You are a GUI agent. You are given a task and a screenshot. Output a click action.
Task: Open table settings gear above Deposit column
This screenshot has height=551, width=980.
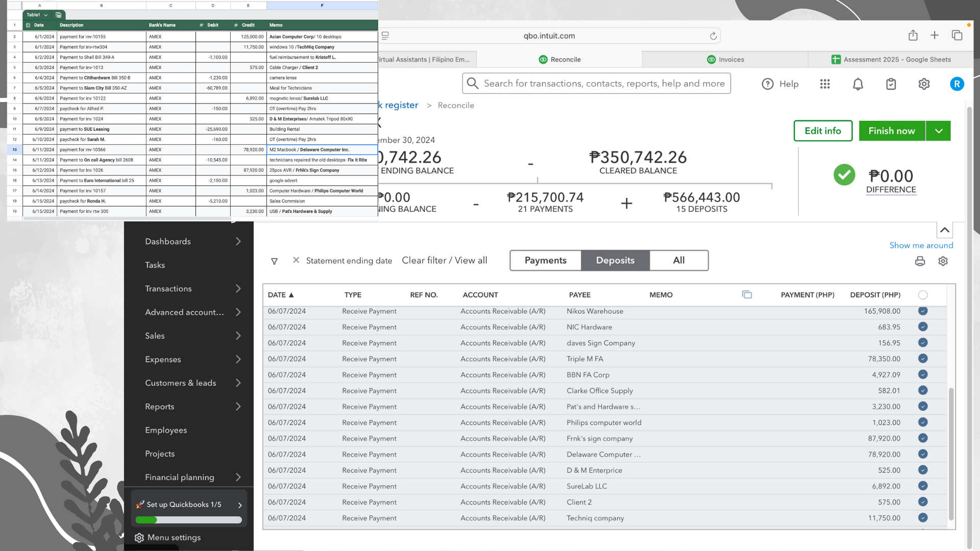(x=943, y=261)
